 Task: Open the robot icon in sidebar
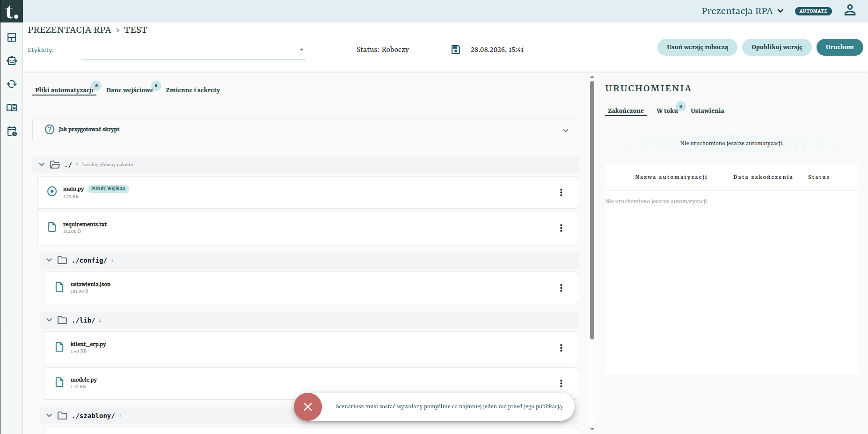tap(12, 61)
